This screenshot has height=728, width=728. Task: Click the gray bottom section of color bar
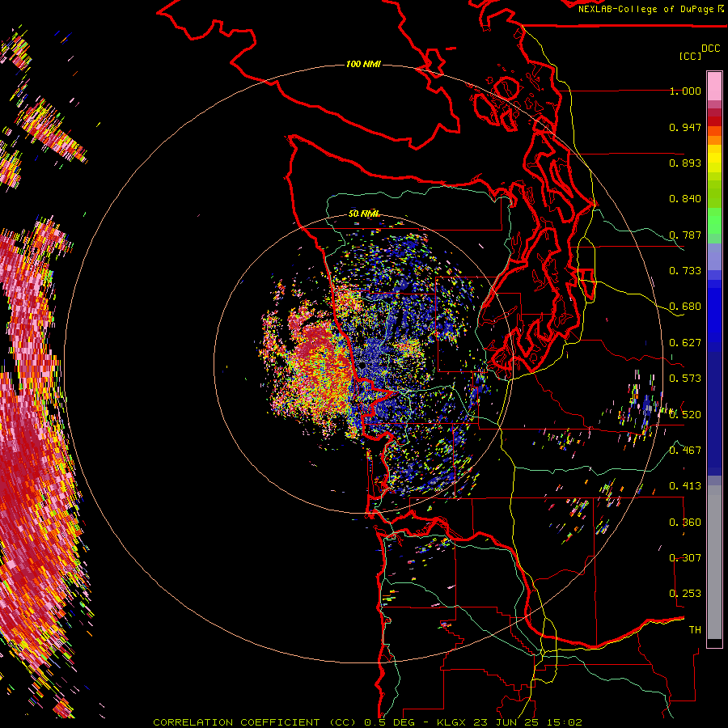pos(714,562)
